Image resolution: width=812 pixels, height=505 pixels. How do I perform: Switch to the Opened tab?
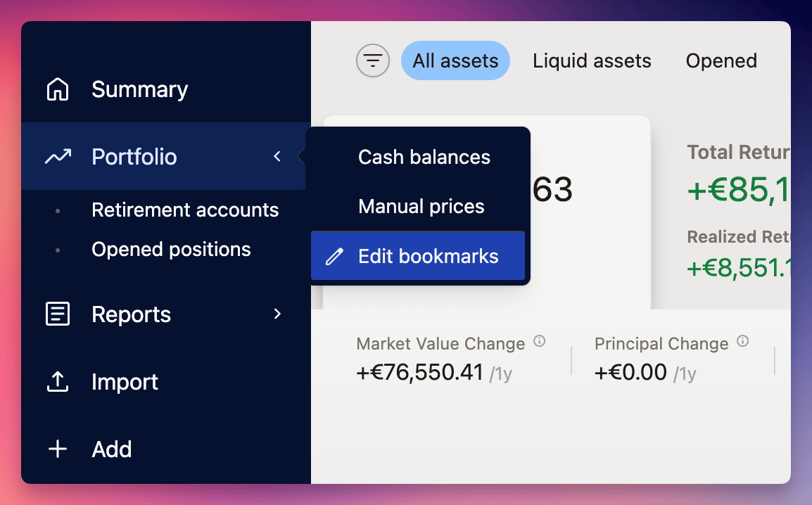tap(721, 60)
